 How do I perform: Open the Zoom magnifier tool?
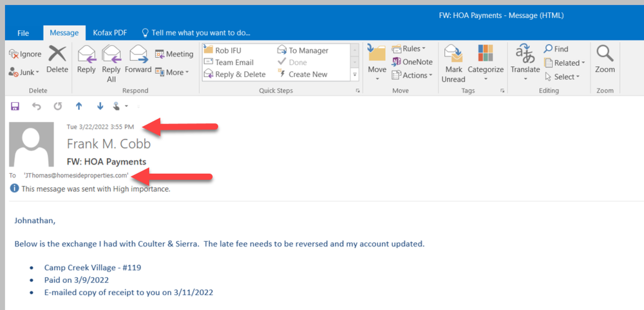[x=605, y=59]
